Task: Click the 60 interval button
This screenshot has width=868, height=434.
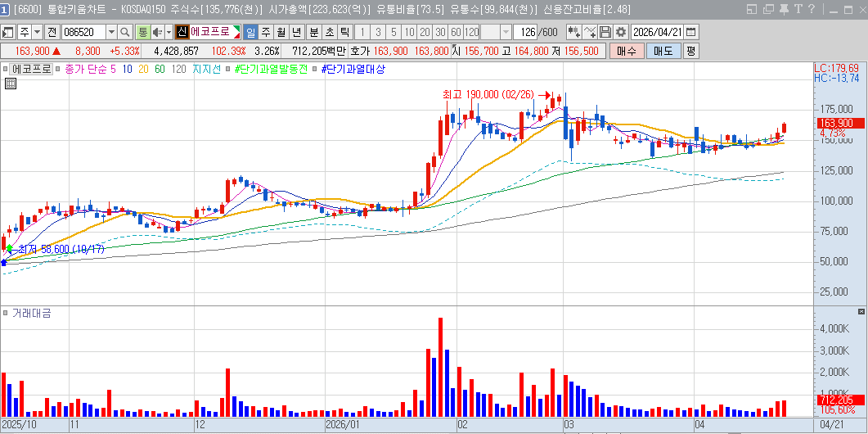Action: [x=456, y=32]
